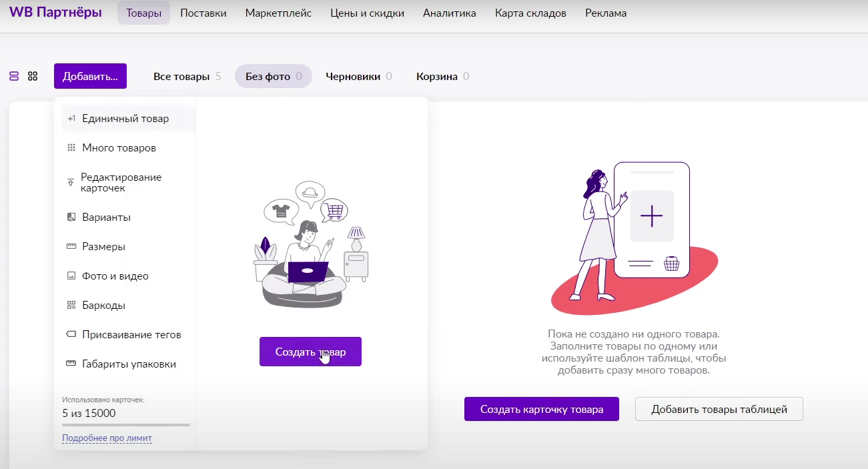This screenshot has height=469, width=868.
Task: Select Варианты in the add menu
Action: tap(106, 217)
